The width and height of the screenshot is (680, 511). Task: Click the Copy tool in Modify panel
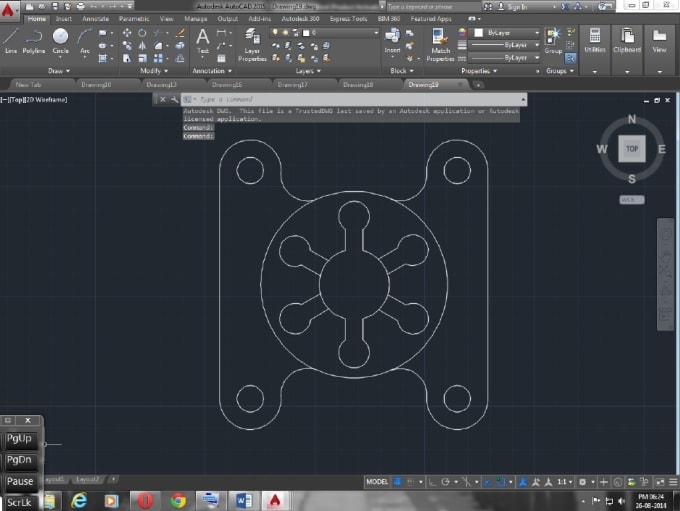pos(127,46)
